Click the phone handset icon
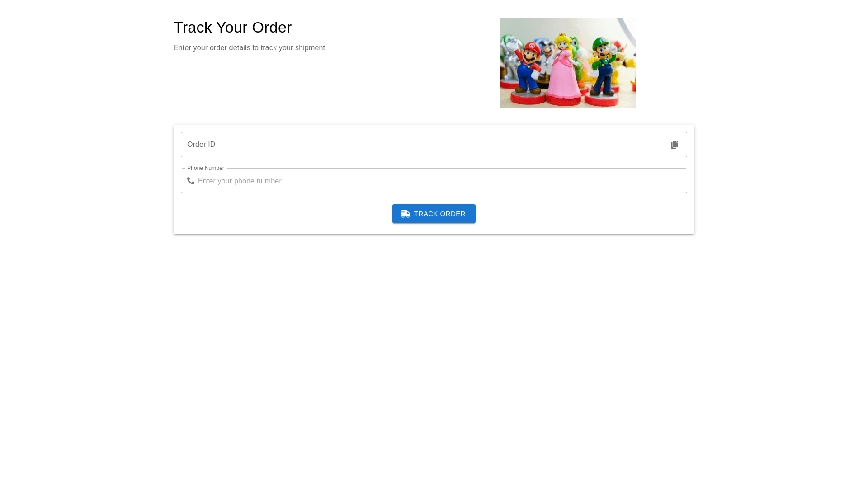The image size is (868, 488). [191, 181]
